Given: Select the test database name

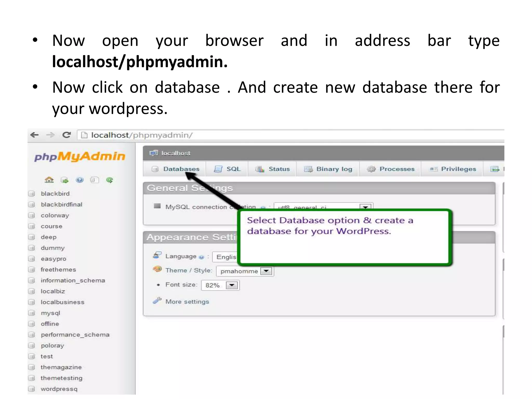Looking at the screenshot, I should point(47,356).
